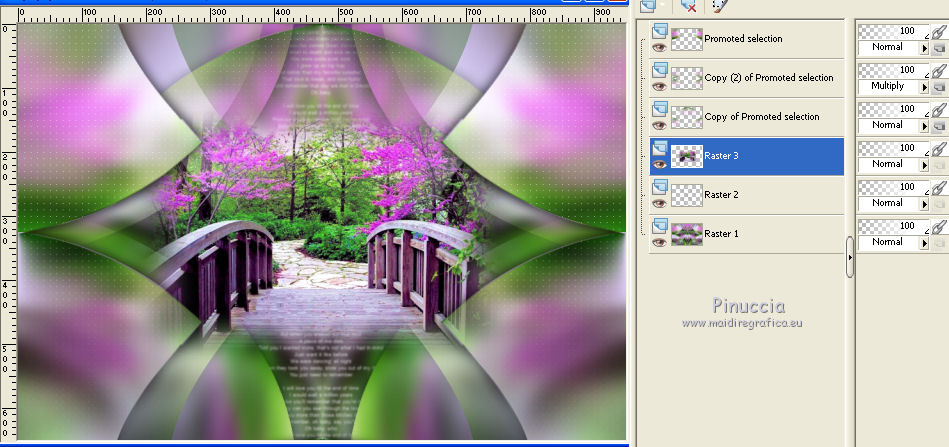Click raster layer type icon of Promoted selection
949x447 pixels.
[659, 31]
